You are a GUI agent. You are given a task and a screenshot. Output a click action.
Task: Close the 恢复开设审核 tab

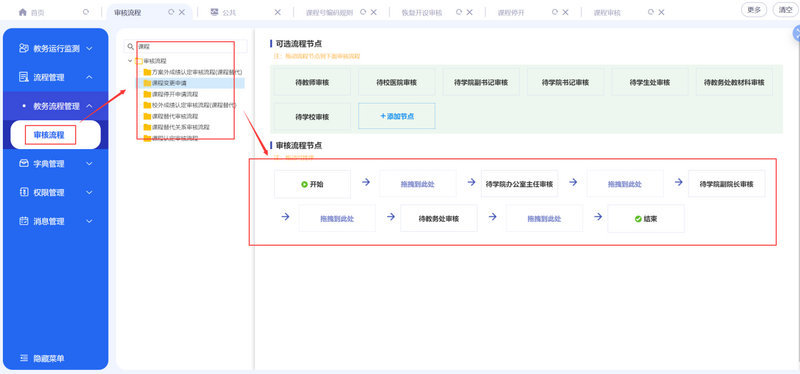coord(469,12)
